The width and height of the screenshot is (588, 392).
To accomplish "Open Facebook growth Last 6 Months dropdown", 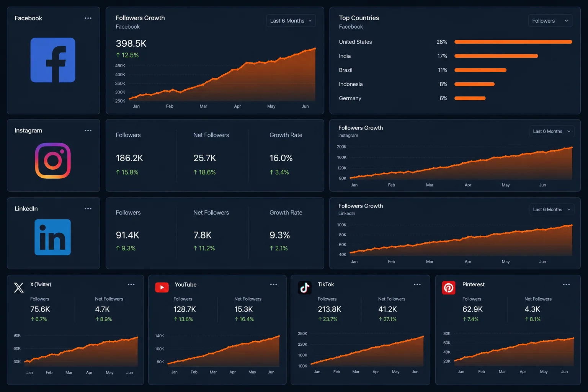I will click(x=291, y=21).
